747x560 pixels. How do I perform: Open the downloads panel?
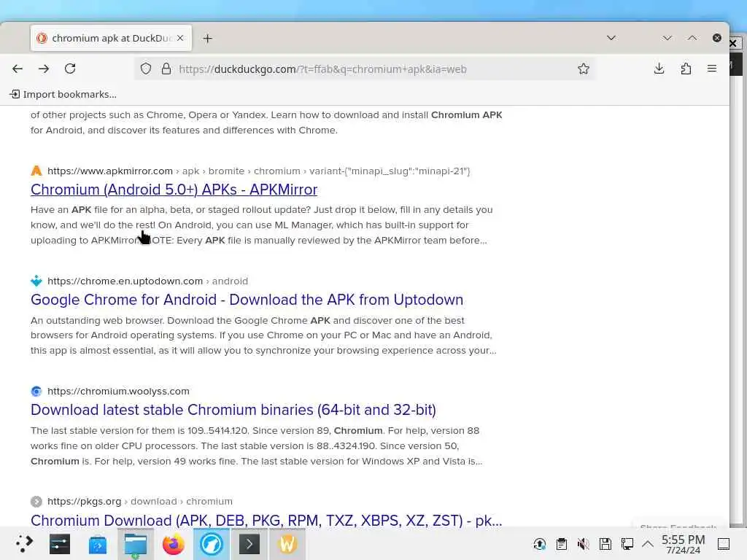pyautogui.click(x=659, y=69)
